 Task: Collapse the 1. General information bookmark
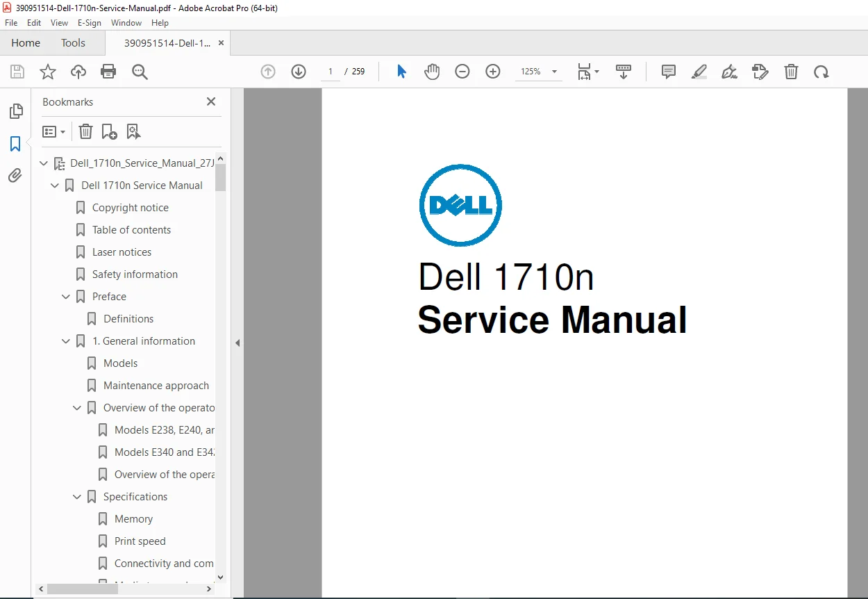(67, 341)
